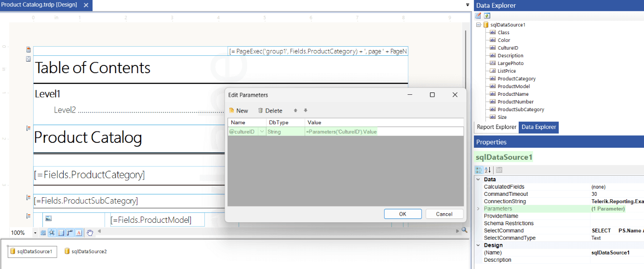Image resolution: width=644 pixels, height=269 pixels.
Task: Select the Size field in Data Explorer
Action: click(x=502, y=117)
